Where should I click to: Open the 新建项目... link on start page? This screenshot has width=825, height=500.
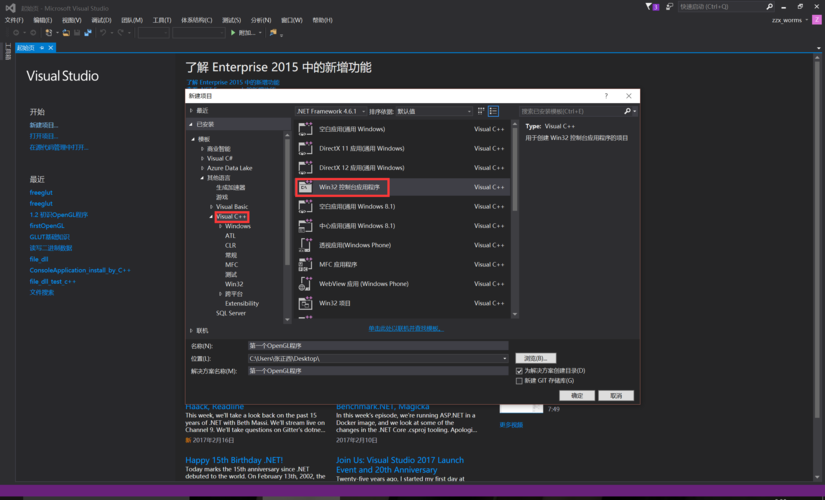[44, 125]
